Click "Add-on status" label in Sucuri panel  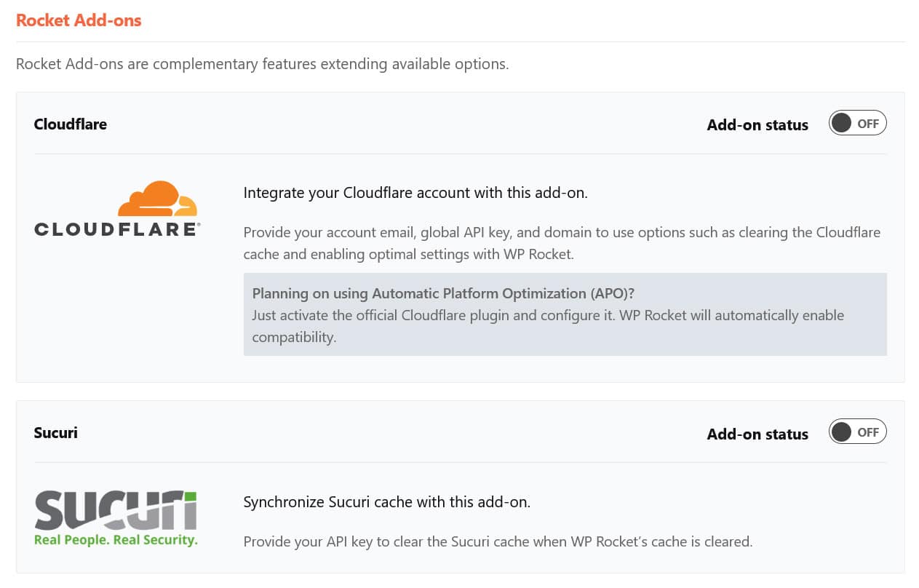click(757, 434)
